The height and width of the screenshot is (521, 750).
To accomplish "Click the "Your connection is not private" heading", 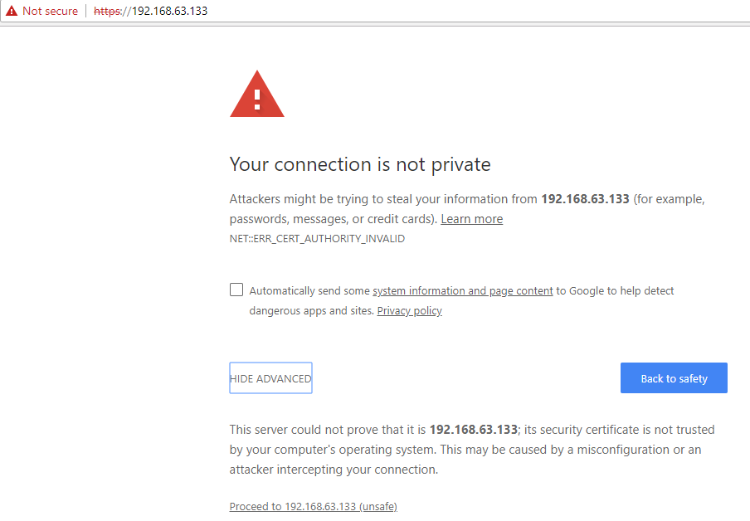I will click(360, 164).
